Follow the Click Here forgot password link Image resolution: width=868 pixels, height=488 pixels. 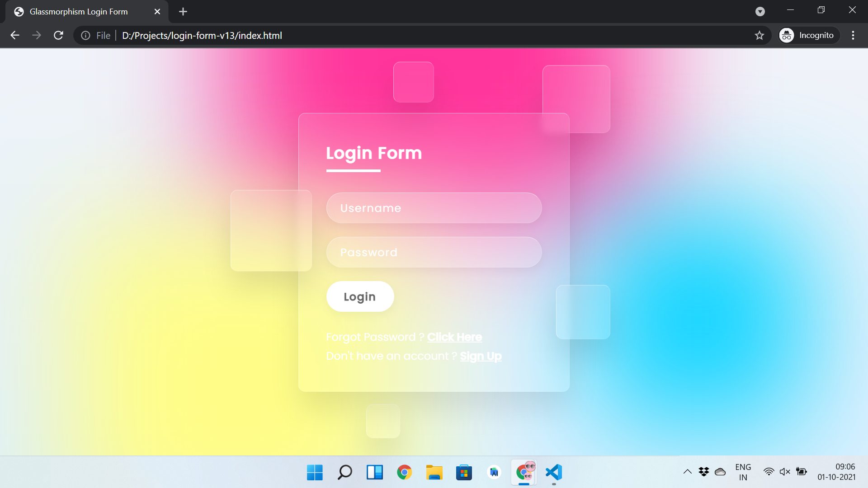[x=454, y=337]
